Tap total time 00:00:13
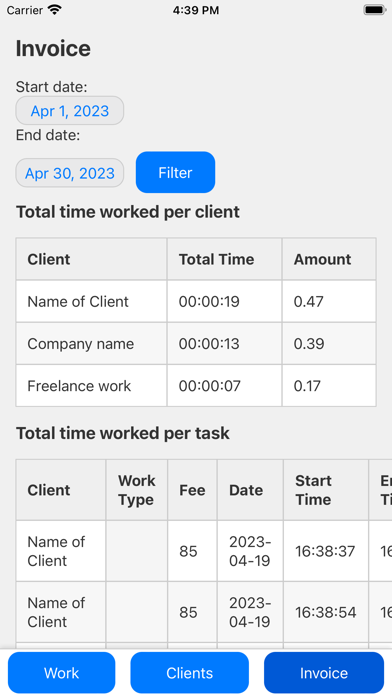This screenshot has width=392, height=696. pos(209,344)
